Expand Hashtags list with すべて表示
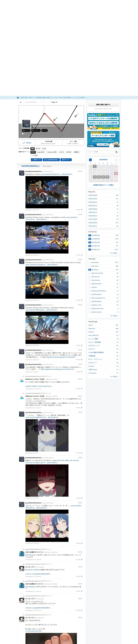Screen dimensions: 138x644 click(114, 377)
